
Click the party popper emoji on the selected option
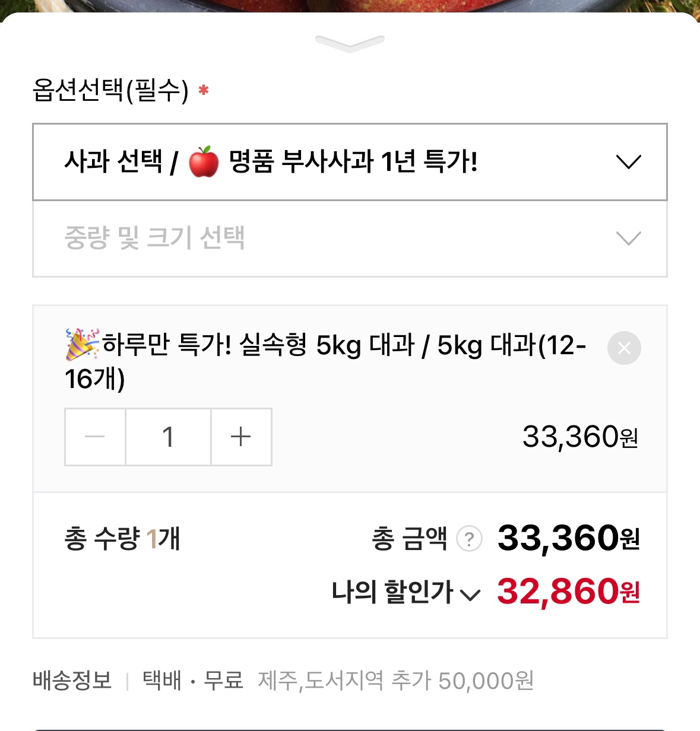[x=81, y=344]
